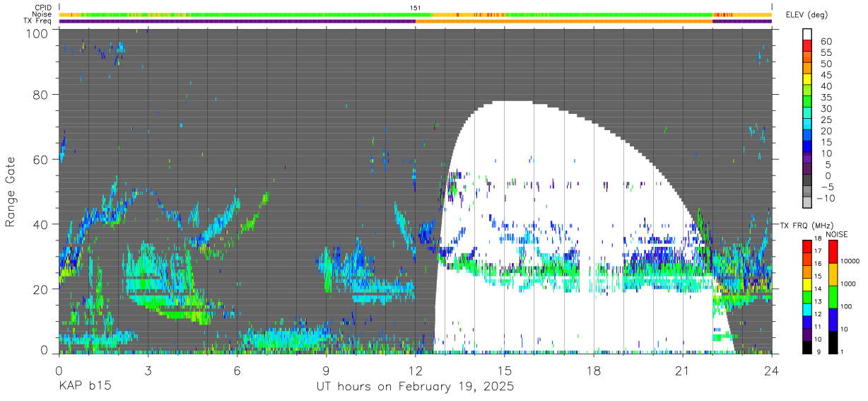Click the yellow 14–15 segment of the TX FRQ colorbar

[x=807, y=284]
